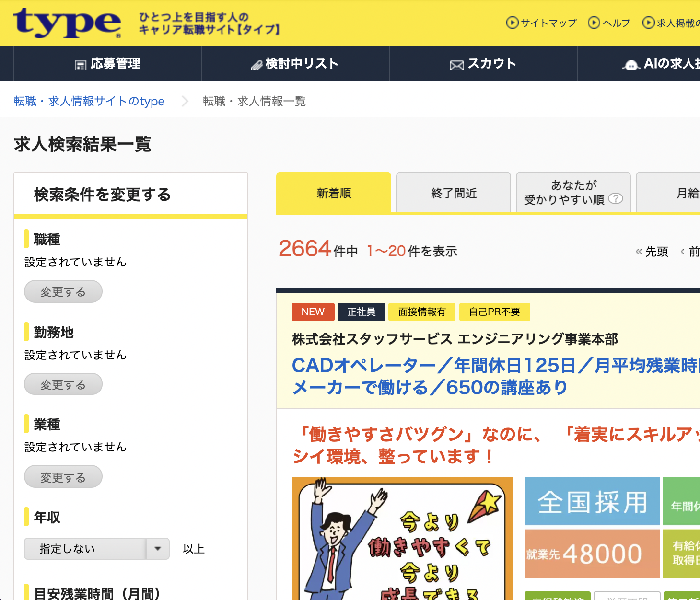Select the 新着順 sort tab
This screenshot has width=700, height=600.
coord(334,193)
